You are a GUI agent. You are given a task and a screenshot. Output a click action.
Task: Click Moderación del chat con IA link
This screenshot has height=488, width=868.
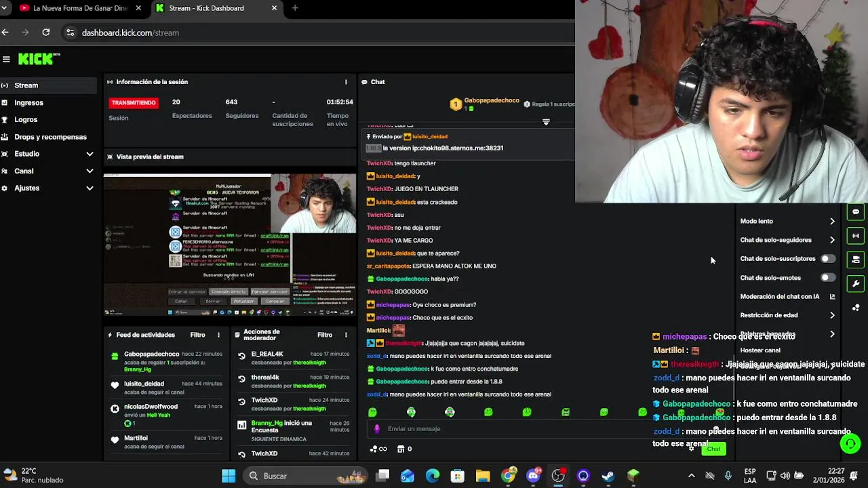(787, 296)
